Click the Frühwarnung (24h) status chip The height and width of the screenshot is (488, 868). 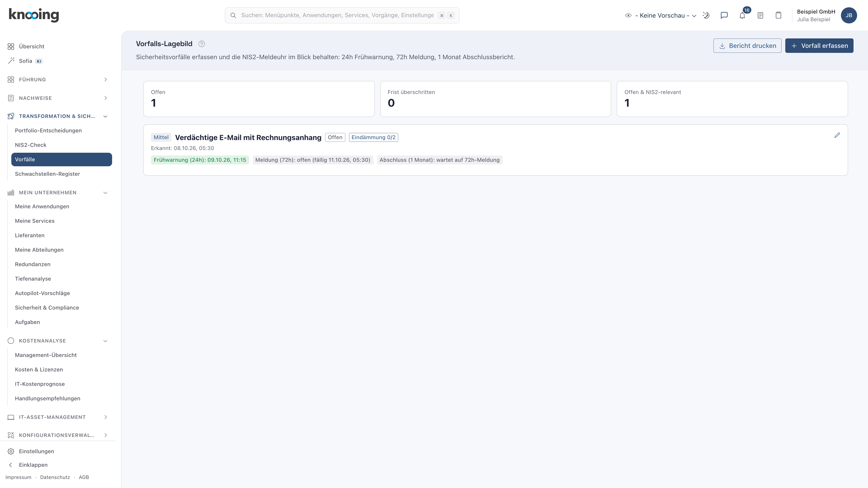tap(200, 160)
